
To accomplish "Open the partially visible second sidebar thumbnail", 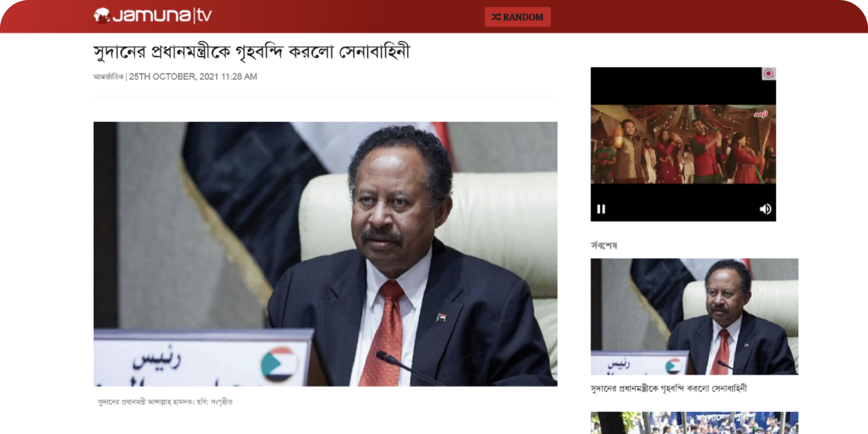I will point(694,423).
